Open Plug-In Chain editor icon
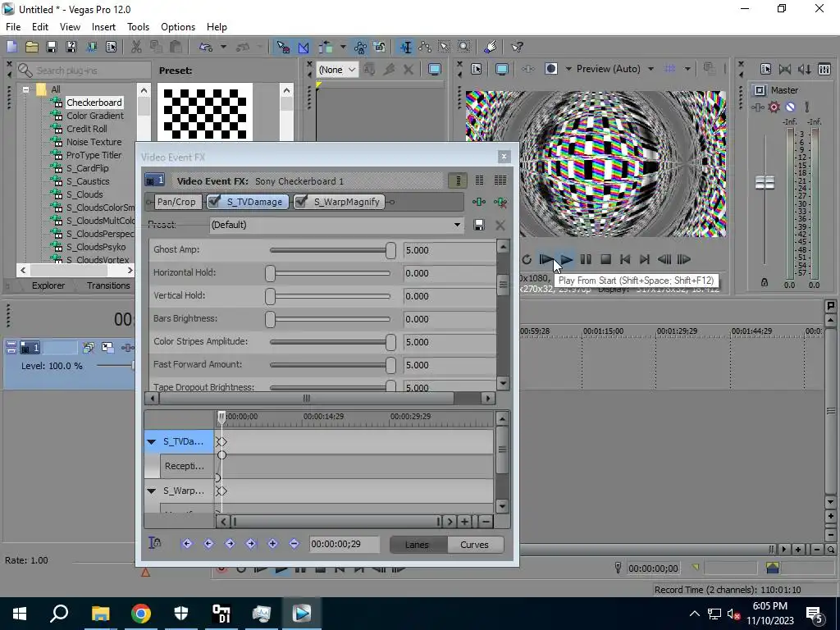The width and height of the screenshot is (840, 630). [x=479, y=202]
